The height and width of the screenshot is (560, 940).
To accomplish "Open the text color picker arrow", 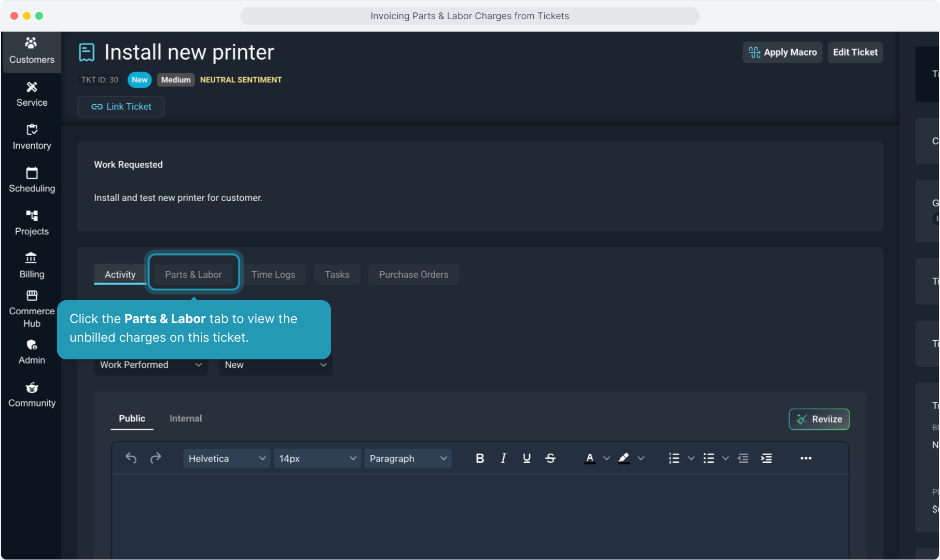I will pos(606,458).
